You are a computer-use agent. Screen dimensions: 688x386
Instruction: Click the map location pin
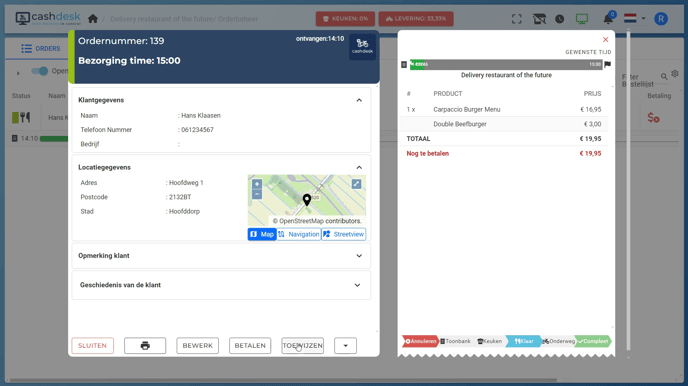(x=307, y=200)
